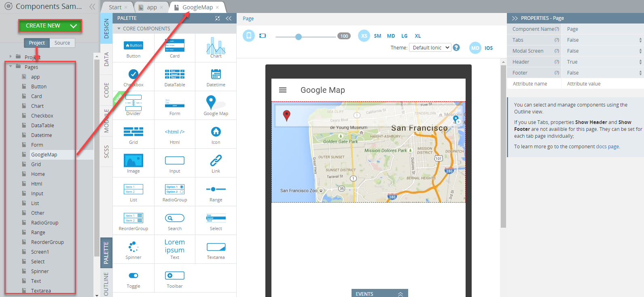This screenshot has height=297, width=644.
Task: Expand the Project tree node
Action: point(11,57)
